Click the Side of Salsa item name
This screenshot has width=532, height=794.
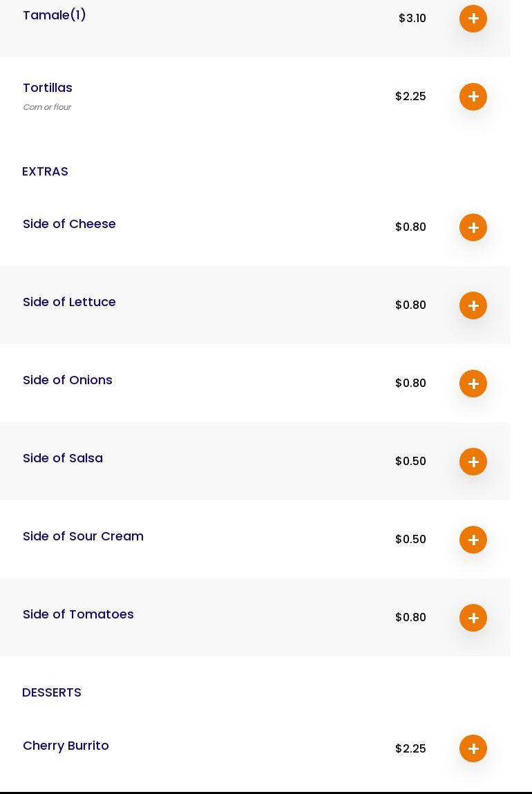tap(63, 458)
